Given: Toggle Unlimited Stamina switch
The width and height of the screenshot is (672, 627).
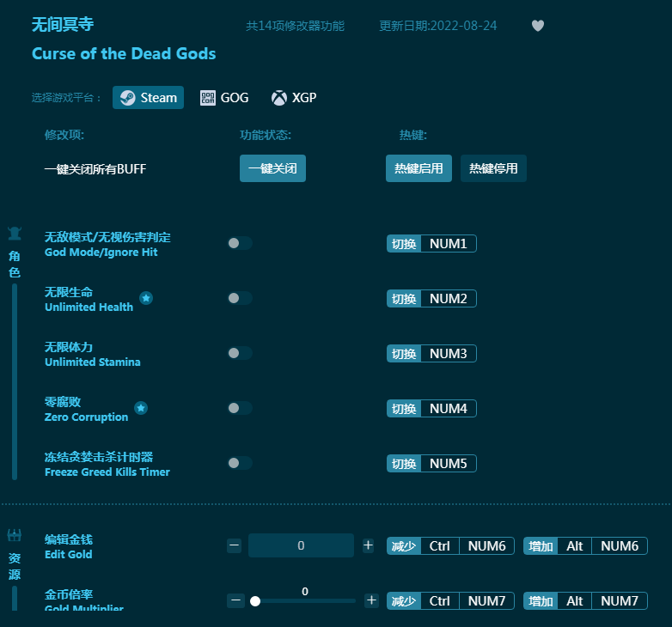Looking at the screenshot, I should pos(240,353).
